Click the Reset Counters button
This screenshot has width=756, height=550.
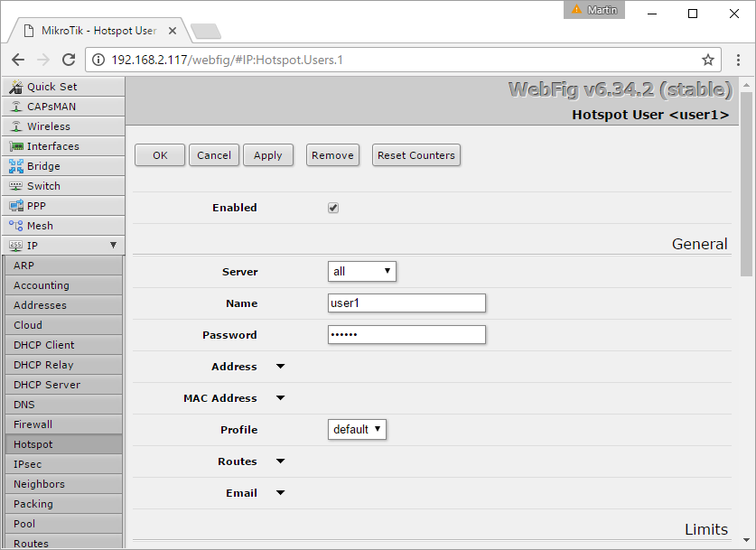pos(416,155)
